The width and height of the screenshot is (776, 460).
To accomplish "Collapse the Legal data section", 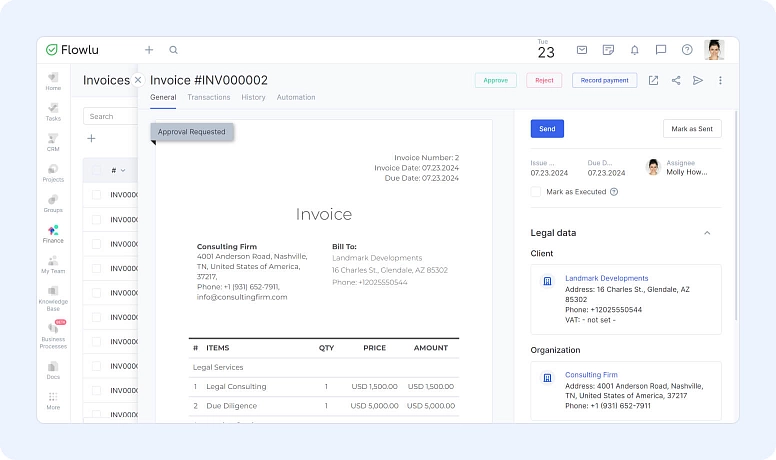I will tap(707, 233).
